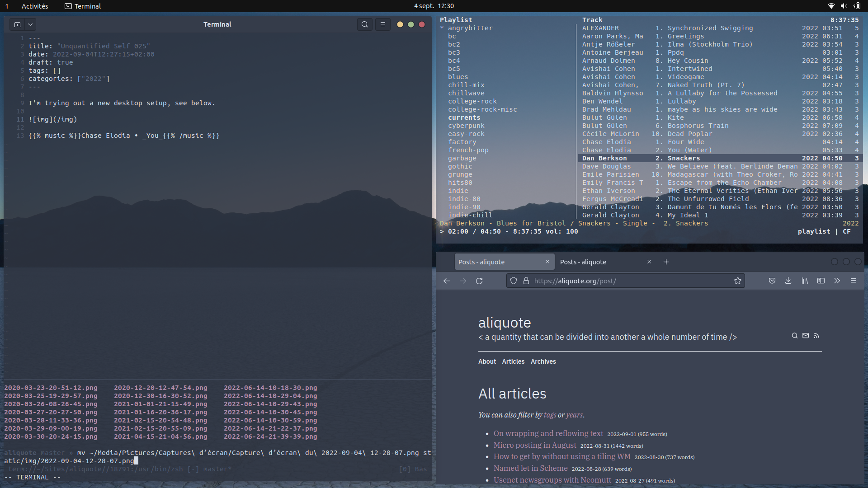The width and height of the screenshot is (868, 488).
Task: Reload the aliquote page
Action: click(479, 281)
